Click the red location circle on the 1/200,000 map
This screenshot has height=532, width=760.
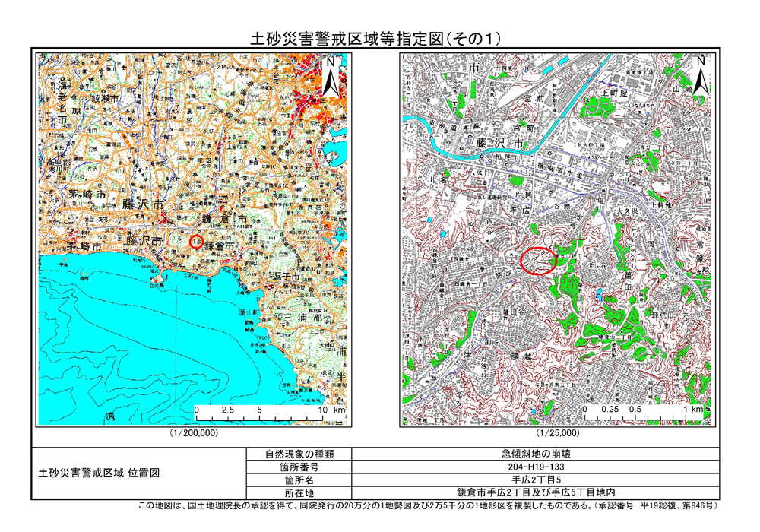coord(195,242)
